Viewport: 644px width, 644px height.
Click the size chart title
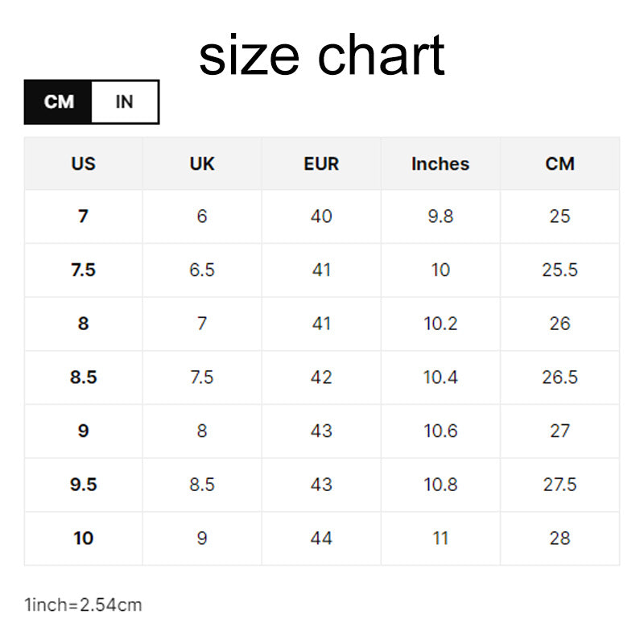pyautogui.click(x=321, y=55)
